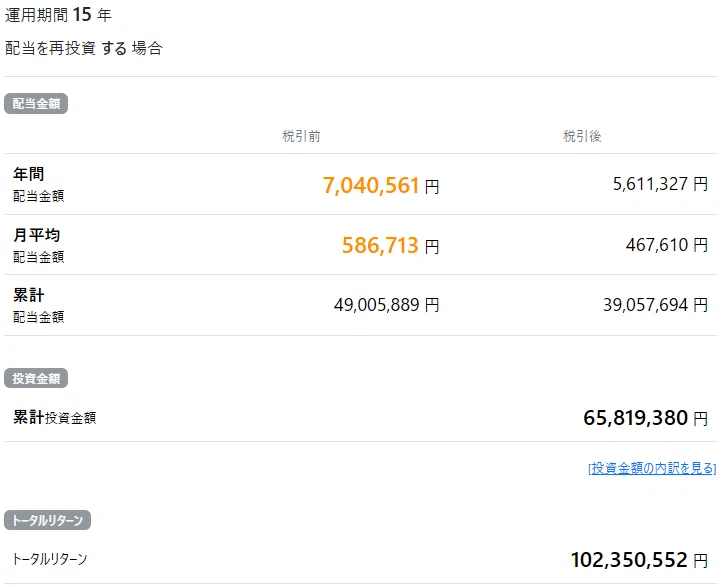Viewport: 723px width, 587px height.
Task: Click the 配当を再投資 する 場合 text
Action: click(83, 48)
